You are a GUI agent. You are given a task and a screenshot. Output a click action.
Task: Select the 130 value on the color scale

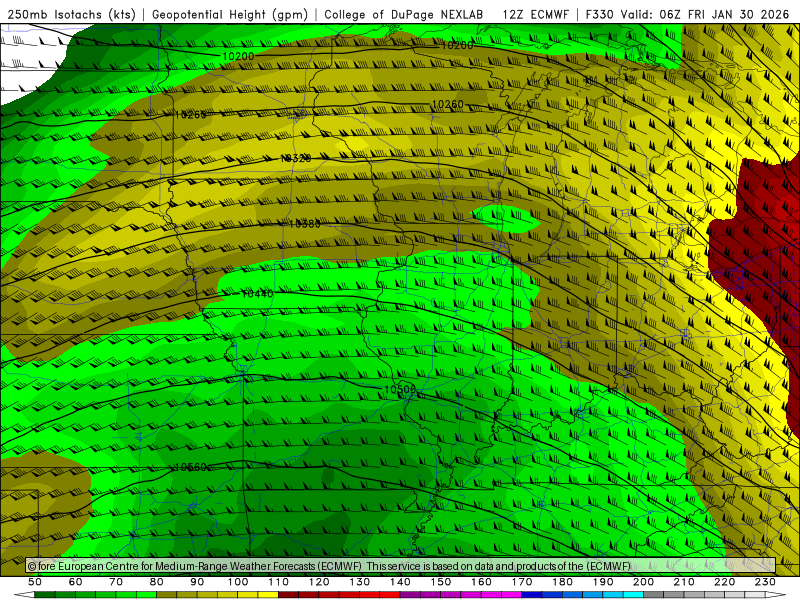pos(360,582)
